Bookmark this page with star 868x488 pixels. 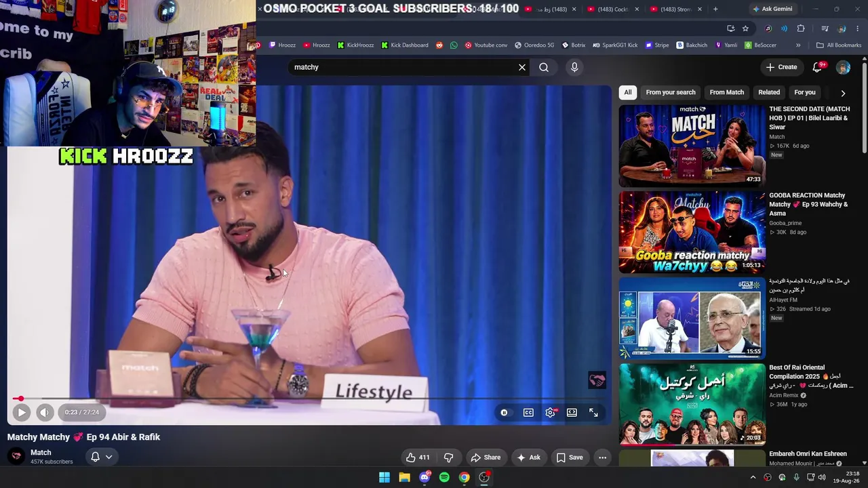pos(745,28)
